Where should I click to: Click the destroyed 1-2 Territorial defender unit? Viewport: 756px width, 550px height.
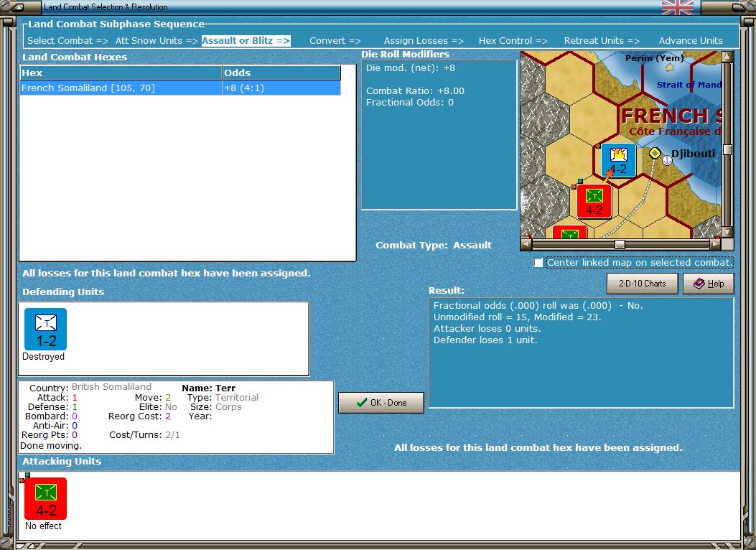[45, 330]
